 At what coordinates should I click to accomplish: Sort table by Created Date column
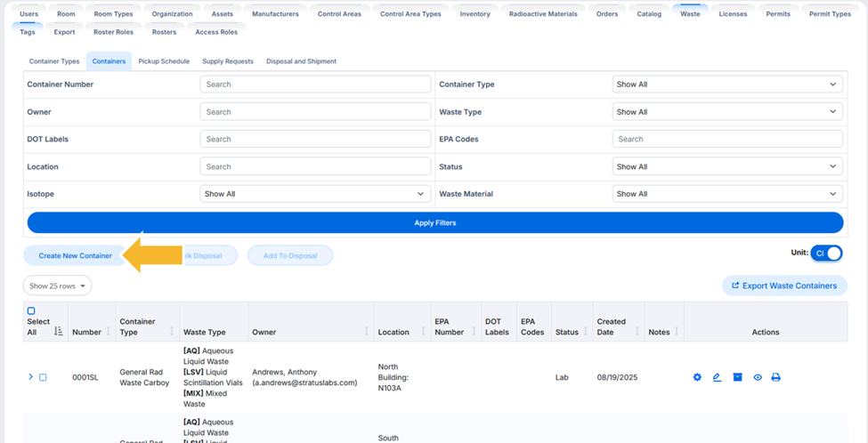[637, 331]
